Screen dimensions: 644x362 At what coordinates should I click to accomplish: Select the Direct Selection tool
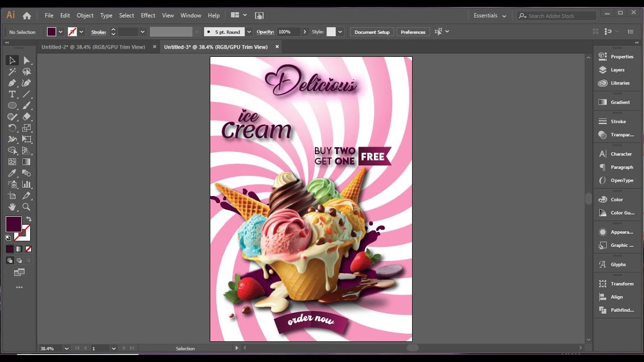tap(27, 60)
